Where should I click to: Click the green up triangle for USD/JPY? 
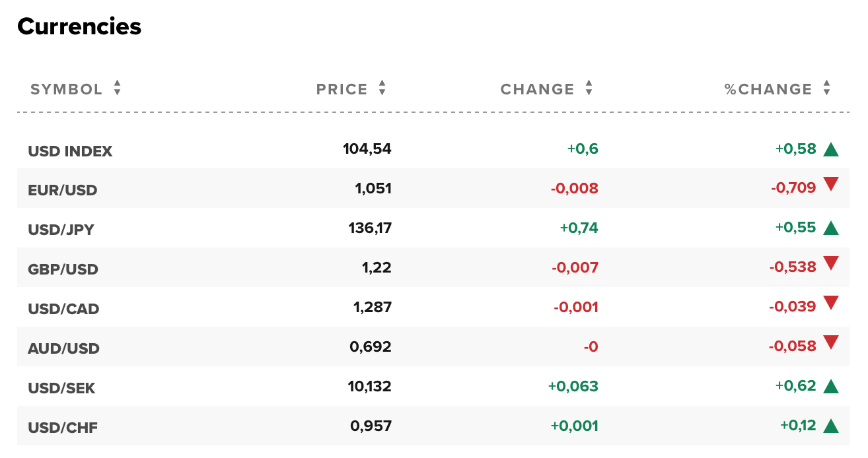click(831, 229)
